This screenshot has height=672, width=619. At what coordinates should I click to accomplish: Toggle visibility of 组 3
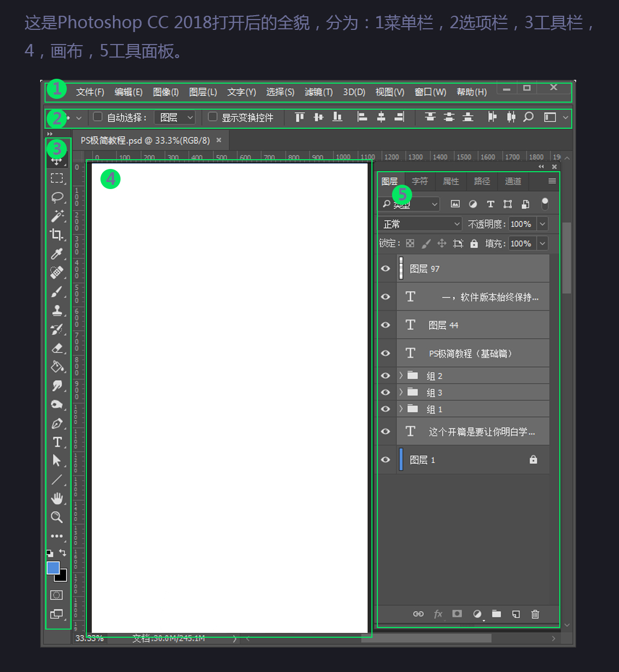(386, 392)
